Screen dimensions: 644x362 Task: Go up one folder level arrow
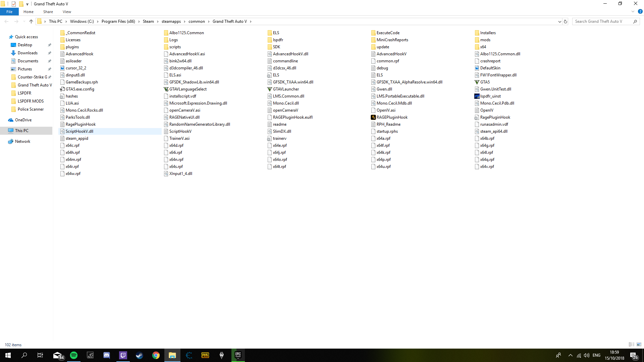pos(31,21)
